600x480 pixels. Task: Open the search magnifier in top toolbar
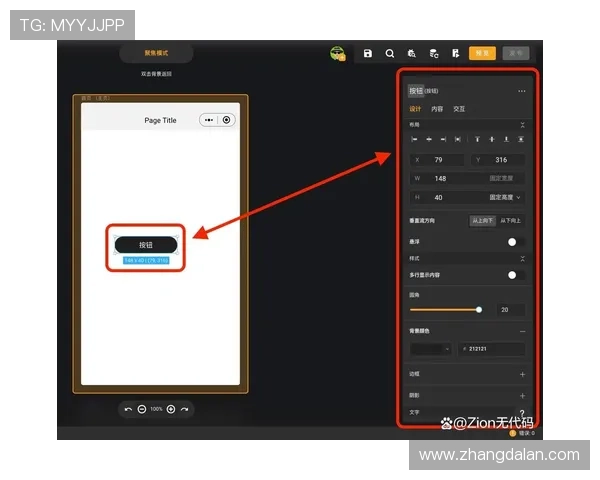[x=389, y=53]
